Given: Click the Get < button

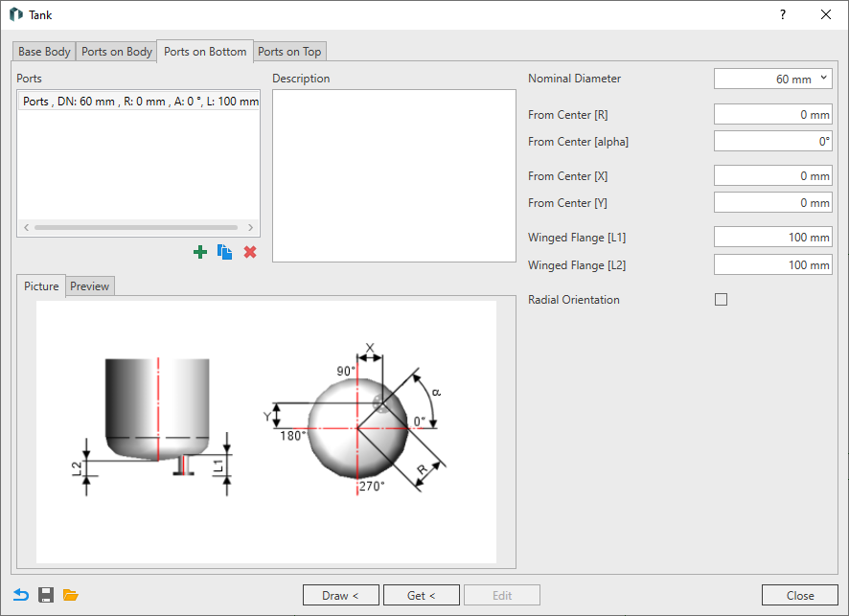Looking at the screenshot, I should coord(422,596).
